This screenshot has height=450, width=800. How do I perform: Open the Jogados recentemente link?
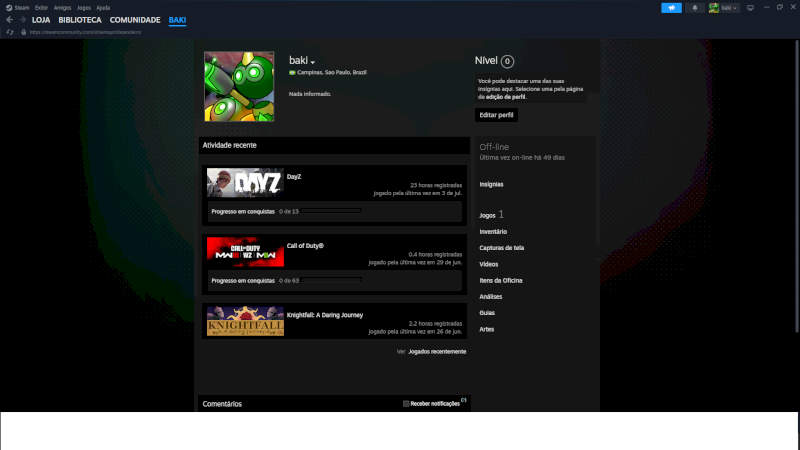point(437,352)
